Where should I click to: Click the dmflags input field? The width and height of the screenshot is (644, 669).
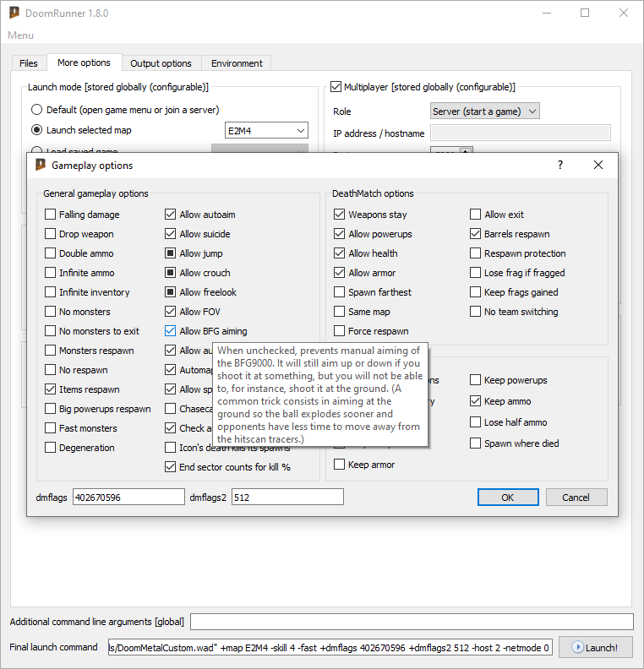[x=129, y=498]
